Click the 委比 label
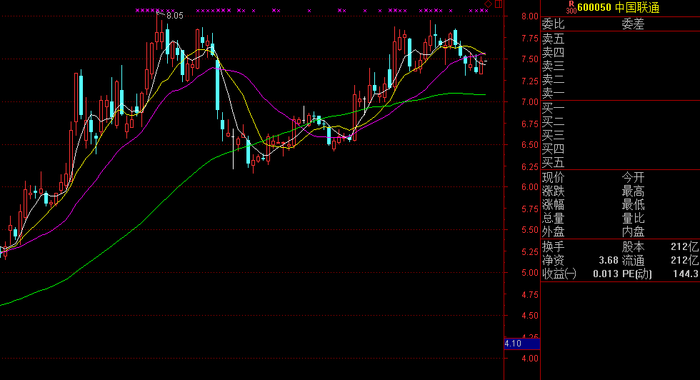 553,24
